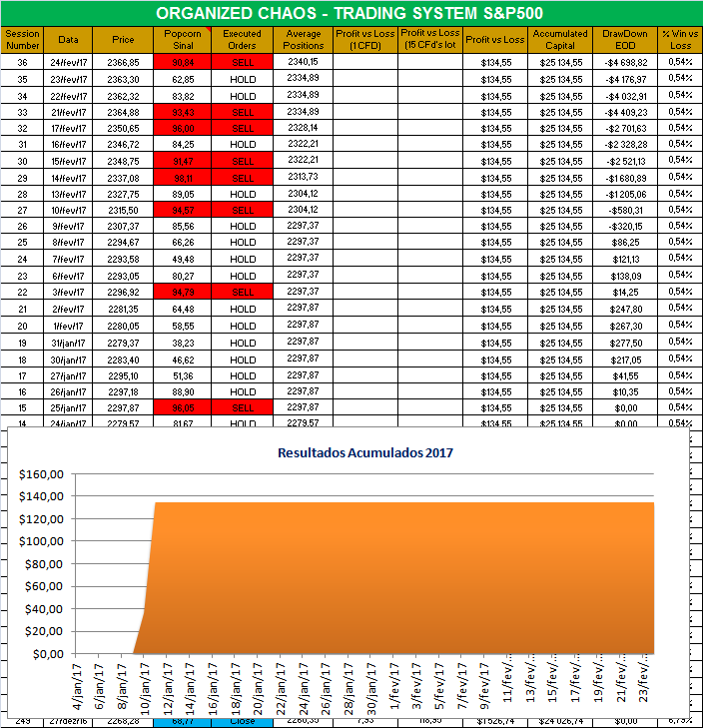Select SELL cell for 17/fev/17
Screen dimensions: 703x728
coord(242,128)
